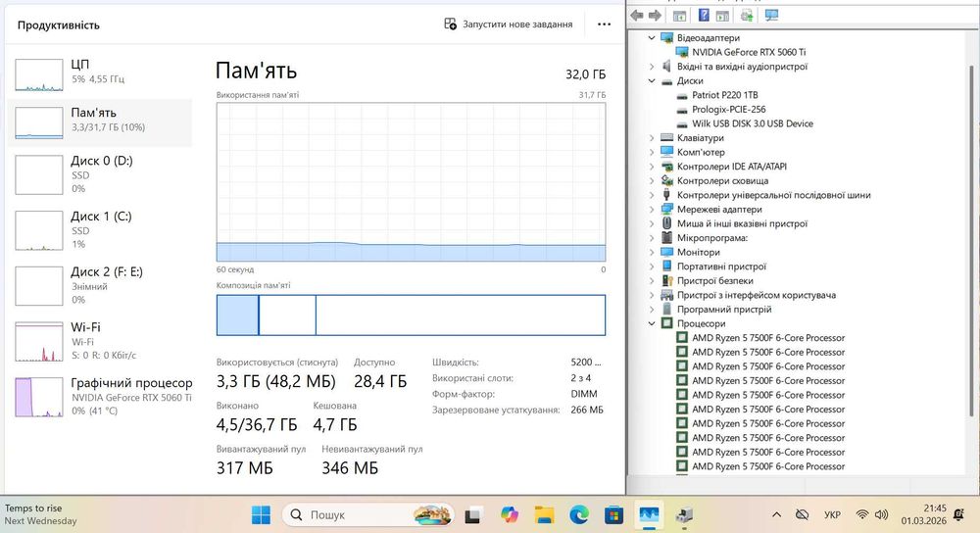Click the memory composition bar's in-use segment

pos(237,315)
